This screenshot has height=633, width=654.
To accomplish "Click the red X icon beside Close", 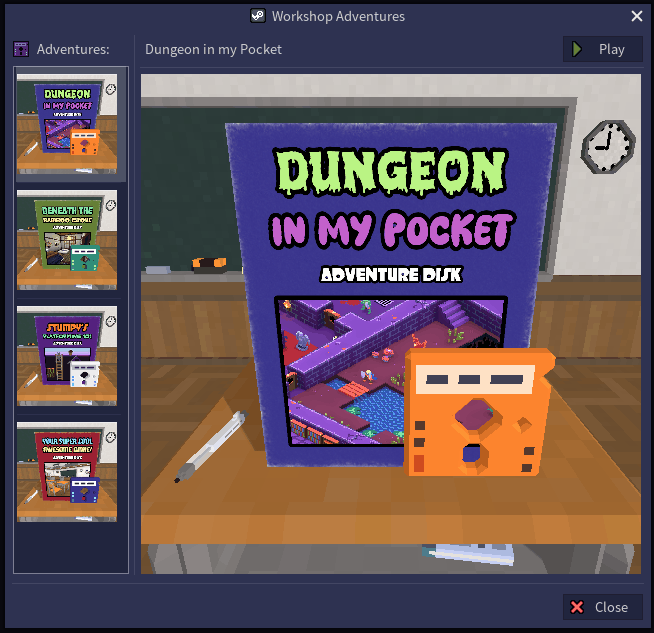I will click(577, 607).
